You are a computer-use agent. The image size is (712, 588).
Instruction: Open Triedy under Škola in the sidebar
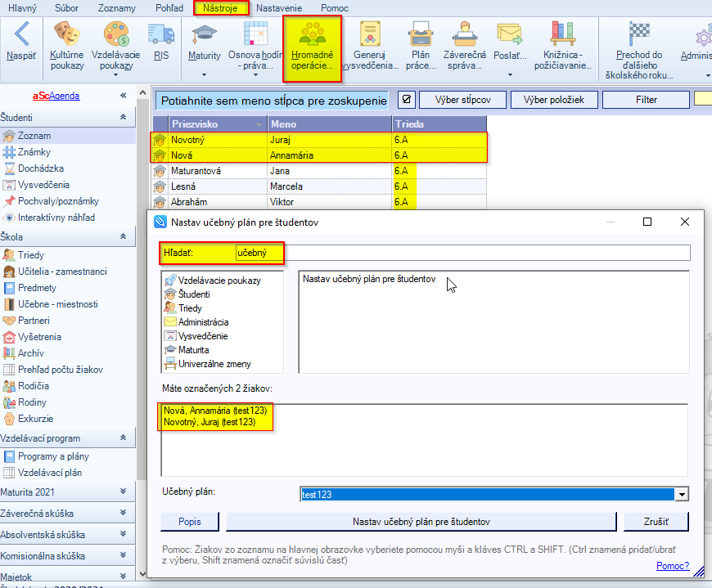point(31,255)
